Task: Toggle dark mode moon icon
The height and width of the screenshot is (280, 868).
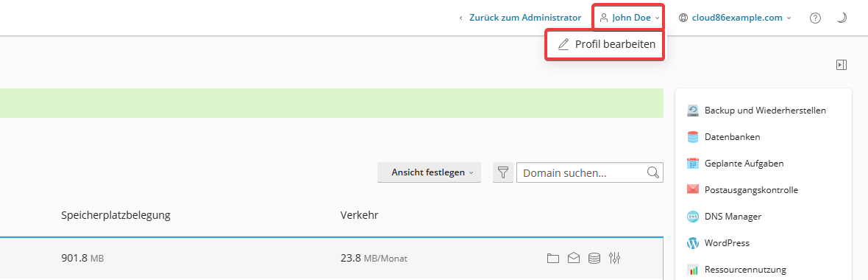Action: point(842,18)
